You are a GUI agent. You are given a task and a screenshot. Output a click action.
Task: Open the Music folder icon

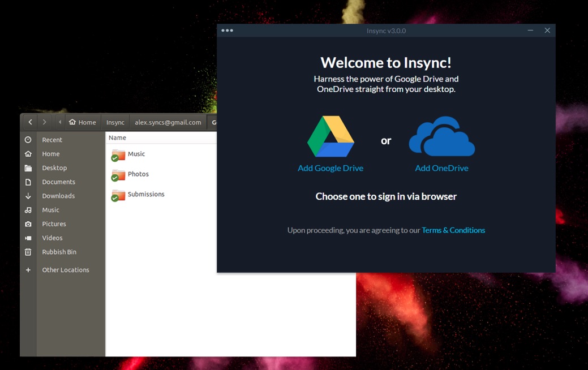tap(118, 154)
